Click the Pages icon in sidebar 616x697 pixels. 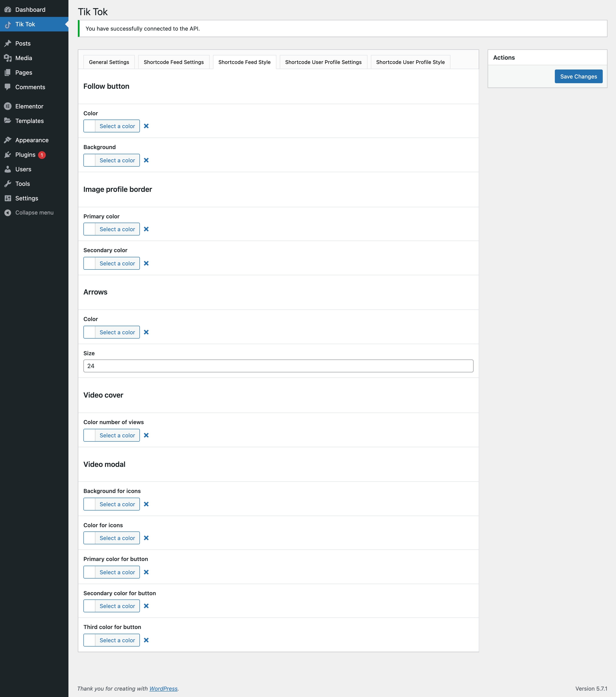(x=8, y=73)
